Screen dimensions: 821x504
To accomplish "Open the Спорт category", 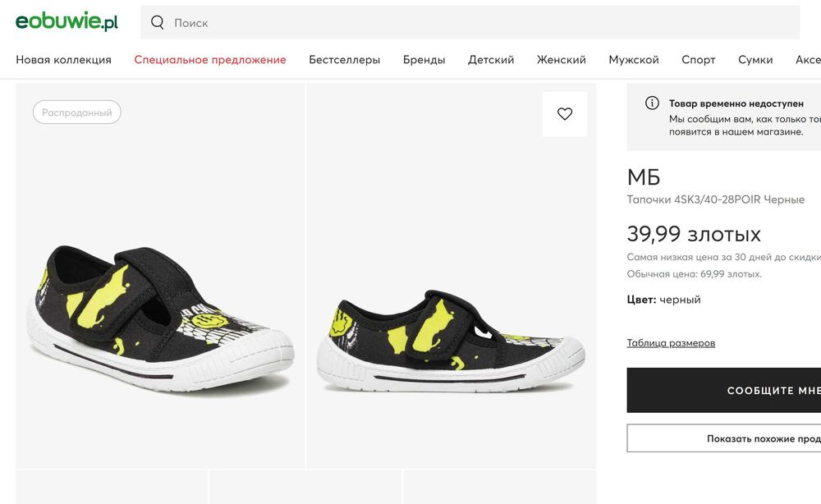I will tap(699, 60).
